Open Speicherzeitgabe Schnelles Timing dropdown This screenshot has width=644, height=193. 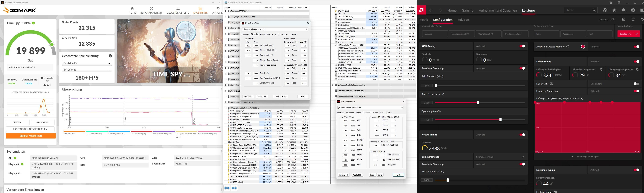click(500, 157)
